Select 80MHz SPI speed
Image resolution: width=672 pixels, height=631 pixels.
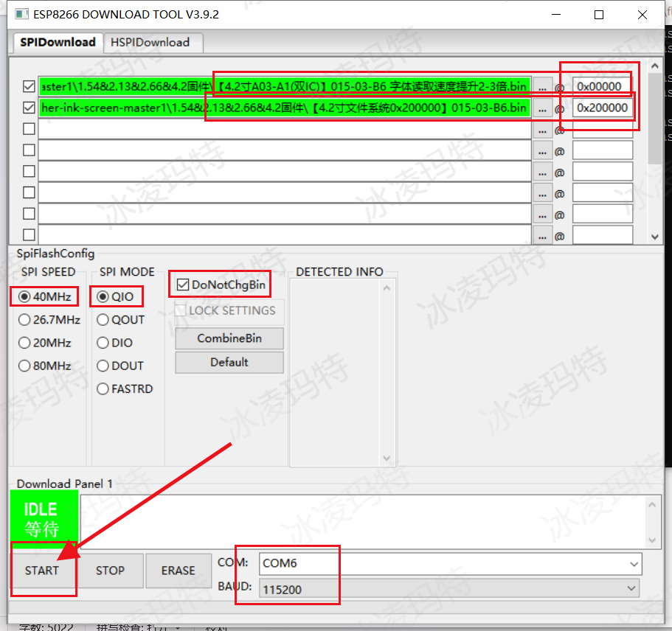[x=45, y=366]
